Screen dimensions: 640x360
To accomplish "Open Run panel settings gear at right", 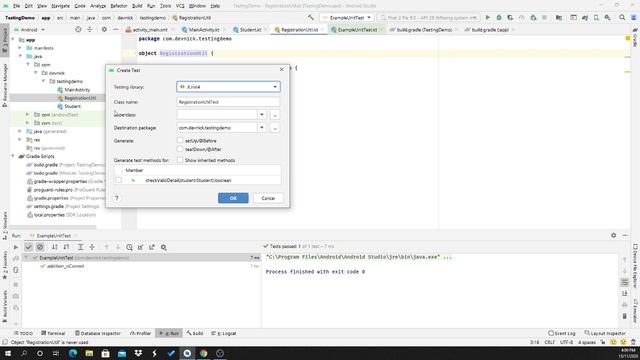I will (613, 235).
